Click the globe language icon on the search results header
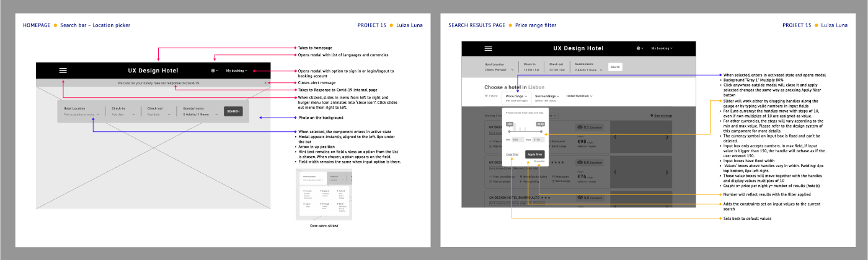868x260 pixels. [x=639, y=48]
